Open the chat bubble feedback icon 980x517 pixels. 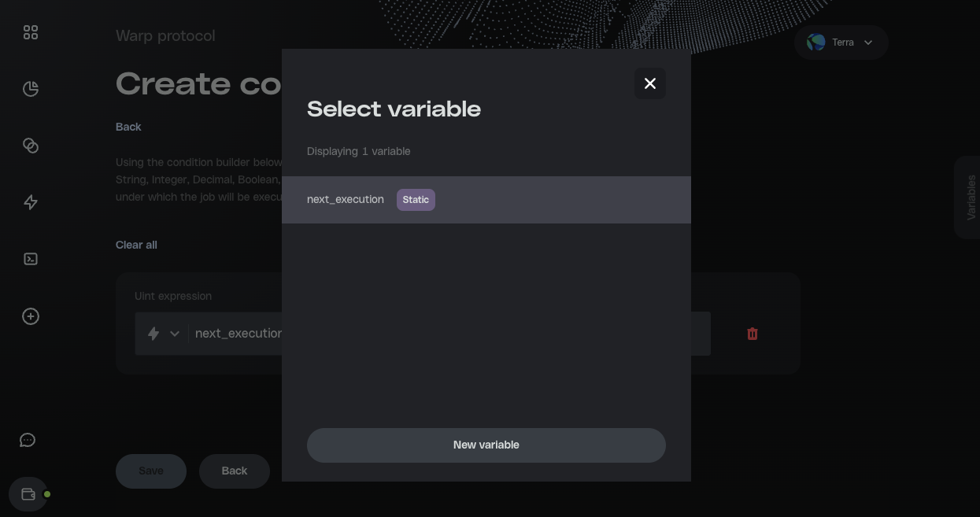28,441
